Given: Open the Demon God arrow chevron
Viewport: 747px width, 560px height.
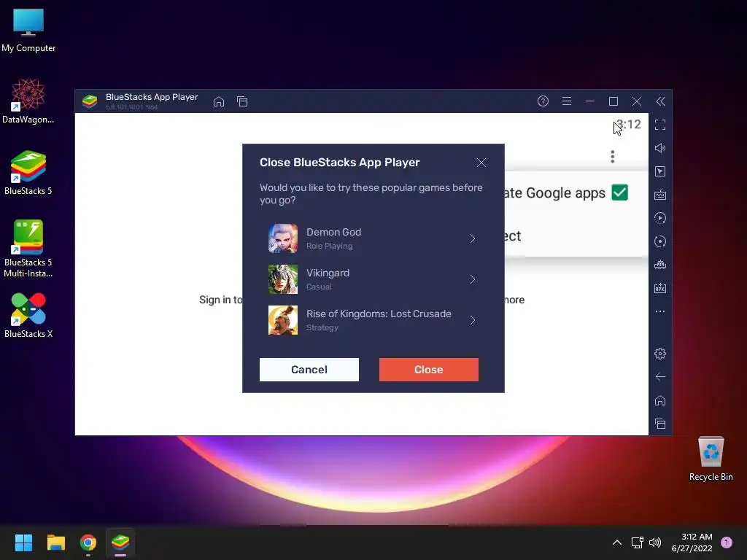Looking at the screenshot, I should pos(473,238).
